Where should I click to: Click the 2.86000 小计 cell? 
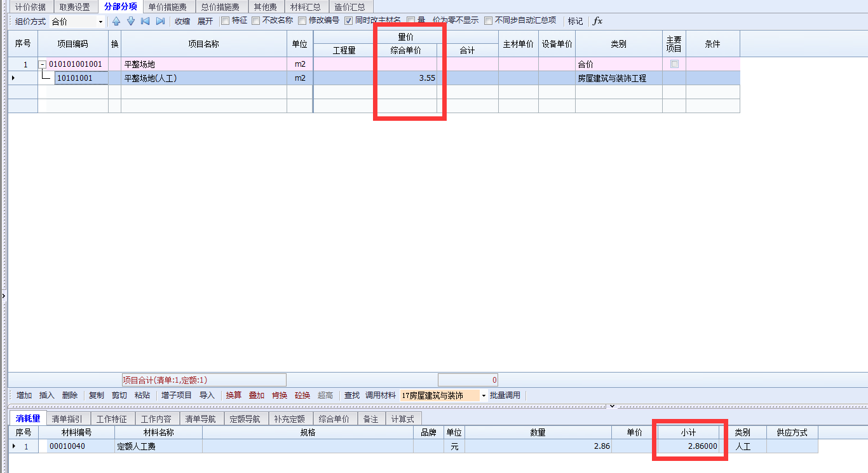[689, 446]
